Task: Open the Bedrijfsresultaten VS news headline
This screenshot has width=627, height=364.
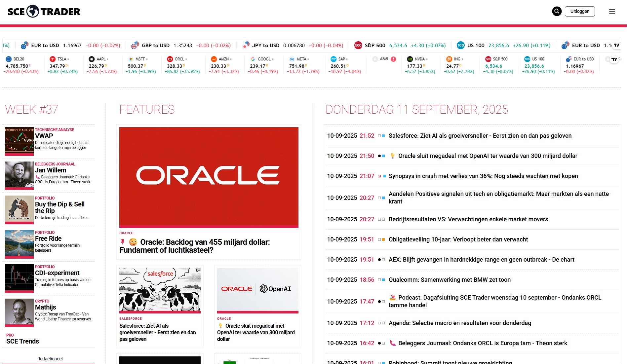Action: [x=468, y=219]
